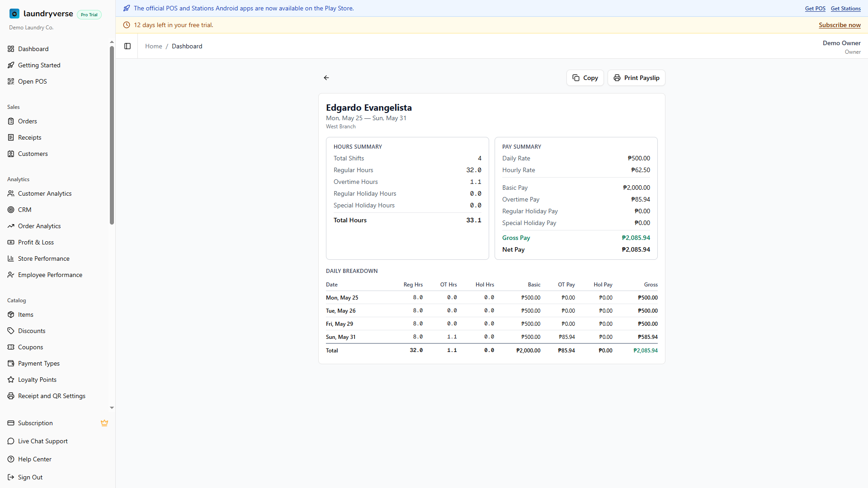Select the Fri, May 29 breakdown row

[491, 324]
